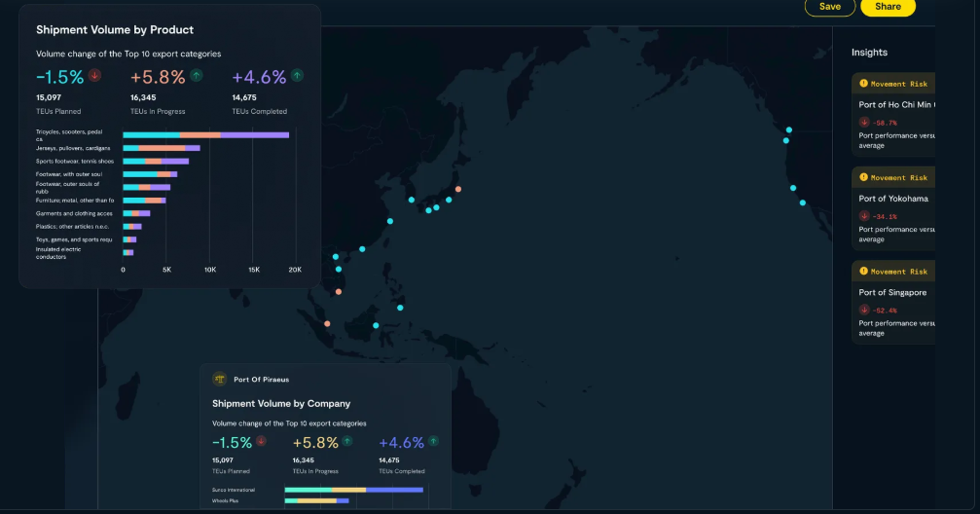Click the green up arrow beside +5.8% in Company panel
The width and height of the screenshot is (980, 514).
[346, 441]
